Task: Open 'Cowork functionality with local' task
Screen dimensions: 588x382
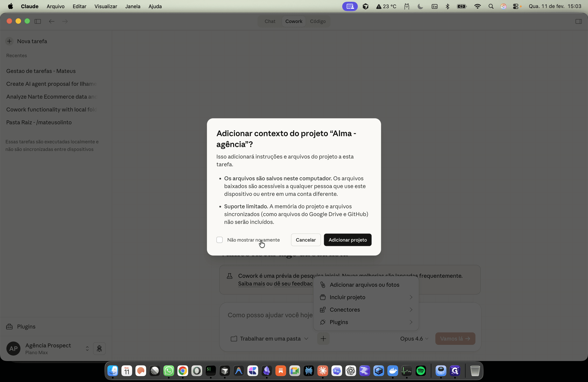Action: (51, 110)
